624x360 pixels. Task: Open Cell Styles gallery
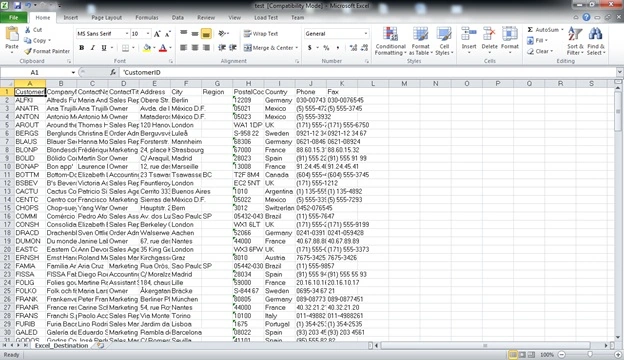point(444,41)
